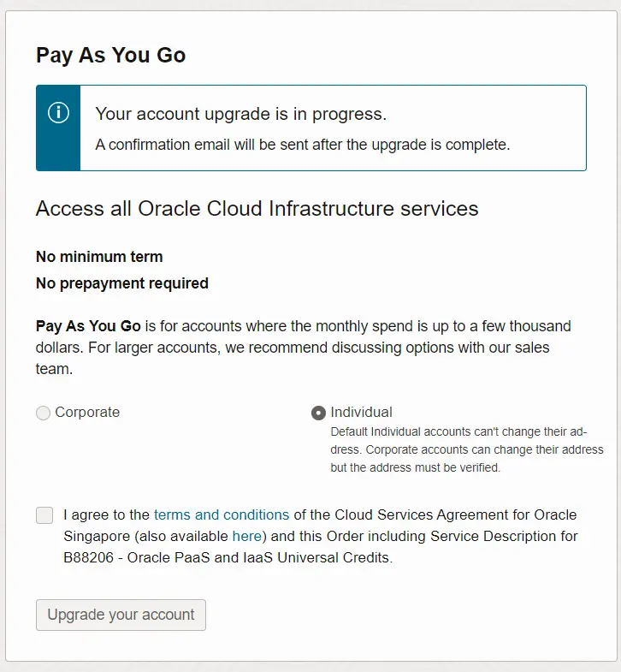Screen dimensions: 621x672
Task: Open the "here" agreement link
Action: point(247,536)
